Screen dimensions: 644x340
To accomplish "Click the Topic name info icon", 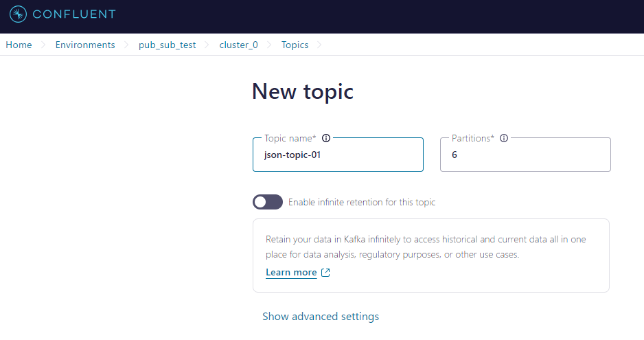I will click(326, 138).
